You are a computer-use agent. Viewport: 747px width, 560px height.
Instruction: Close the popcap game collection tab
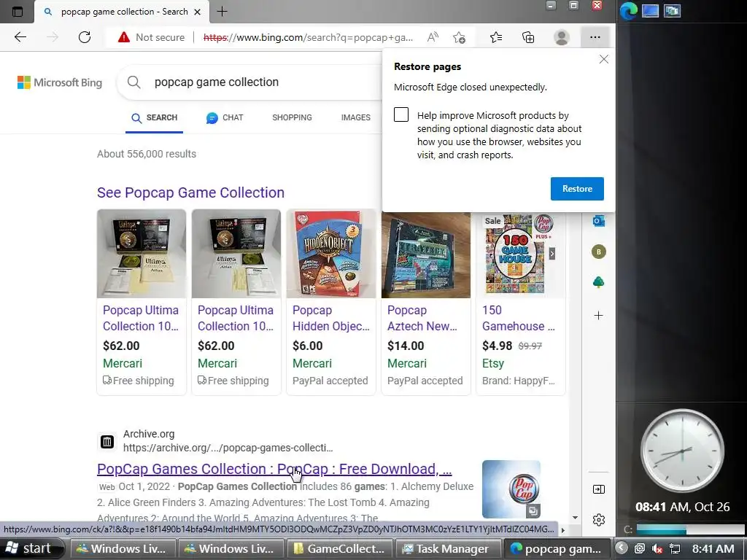coord(197,12)
